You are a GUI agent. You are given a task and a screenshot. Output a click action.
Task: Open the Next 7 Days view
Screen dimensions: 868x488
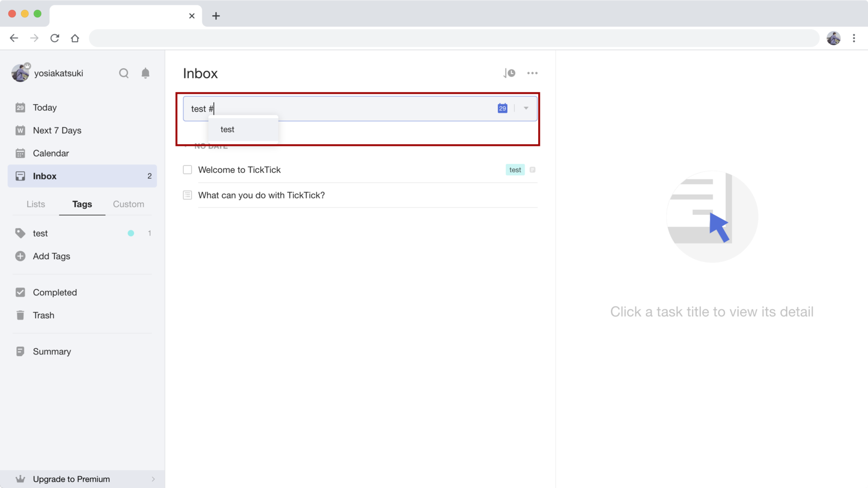[82, 130]
